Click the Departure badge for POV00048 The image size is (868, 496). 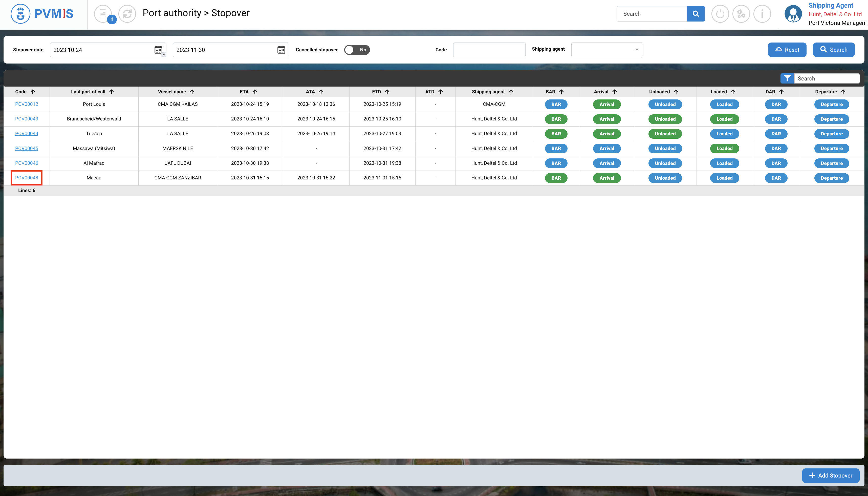pos(831,178)
